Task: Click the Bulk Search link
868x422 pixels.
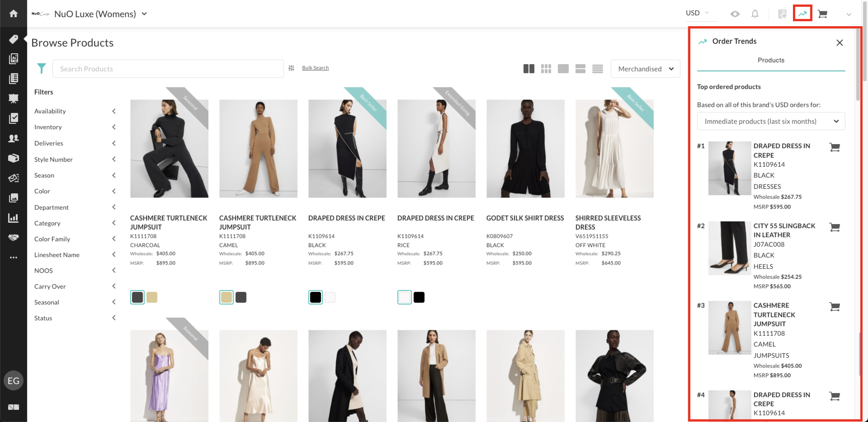Action: [315, 68]
